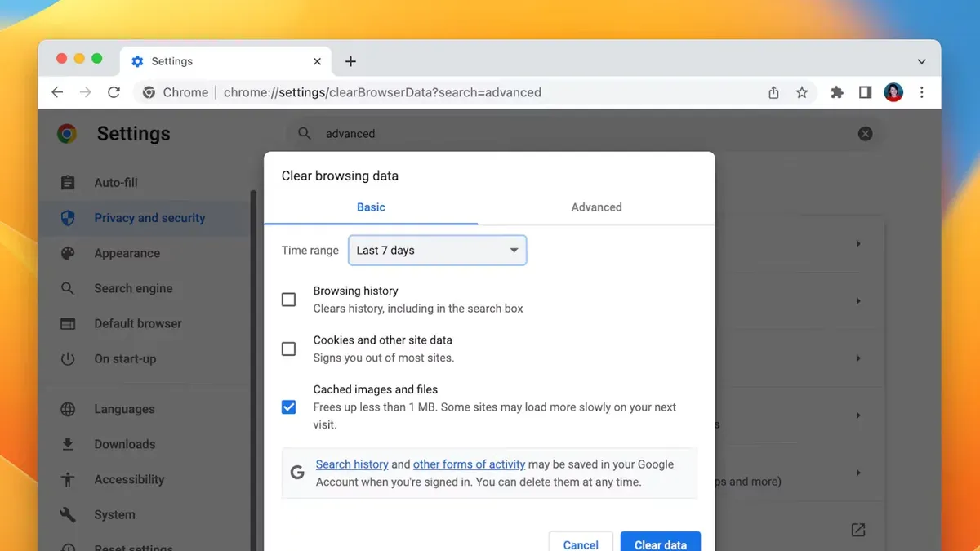Click the magnifier icon in settings search

coord(305,134)
